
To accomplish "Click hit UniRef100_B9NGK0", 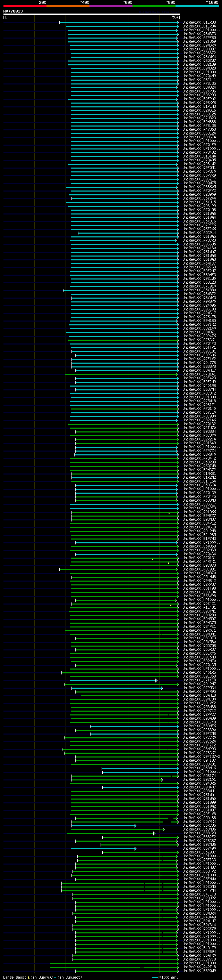I will pos(199,45).
